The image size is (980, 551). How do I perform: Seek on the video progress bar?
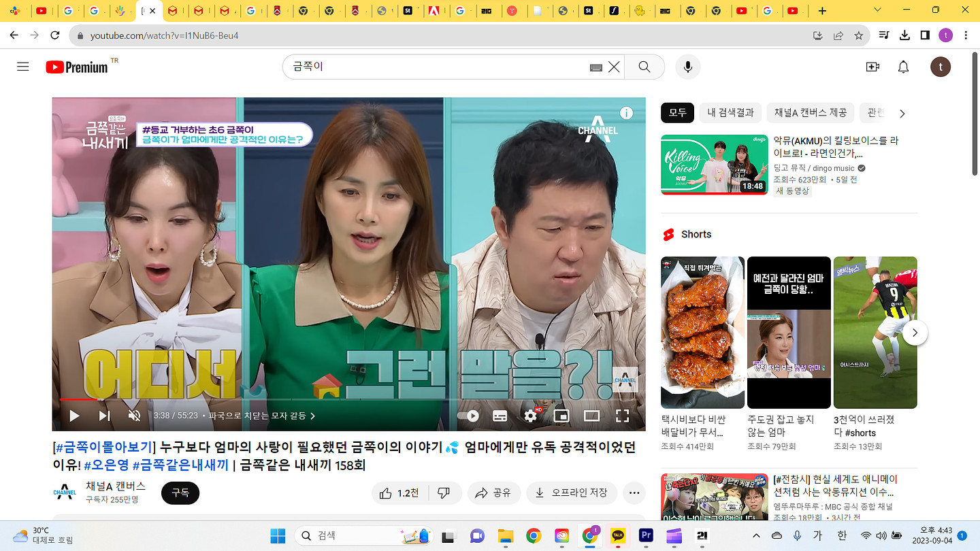click(x=340, y=399)
